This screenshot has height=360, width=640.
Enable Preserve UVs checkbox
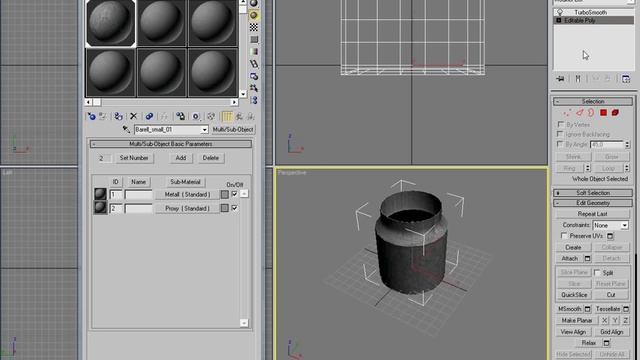564,236
